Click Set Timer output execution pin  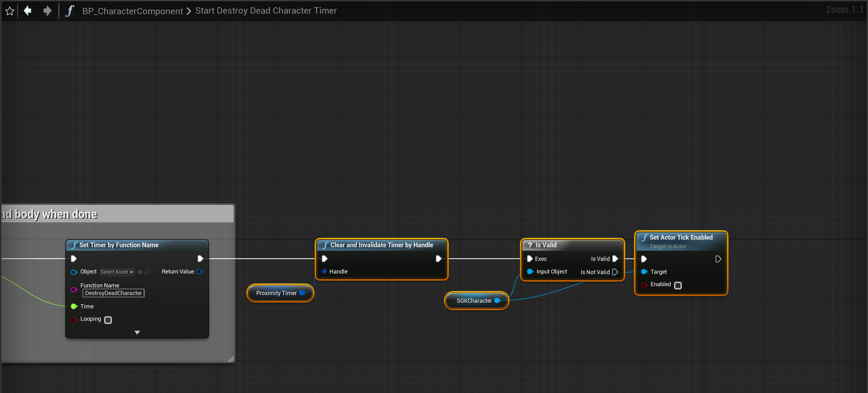coord(200,259)
